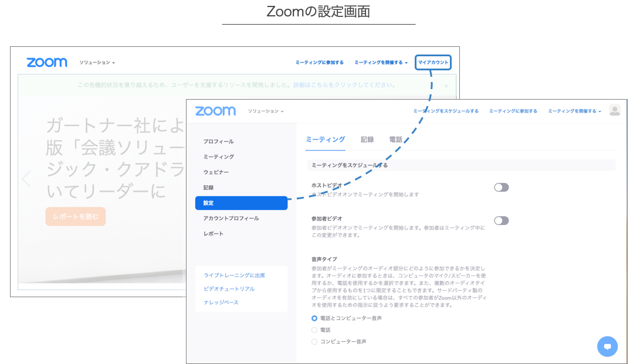Click the ミーティングをスケジュールする section header bar
This screenshot has width=630, height=364.
pyautogui.click(x=461, y=165)
